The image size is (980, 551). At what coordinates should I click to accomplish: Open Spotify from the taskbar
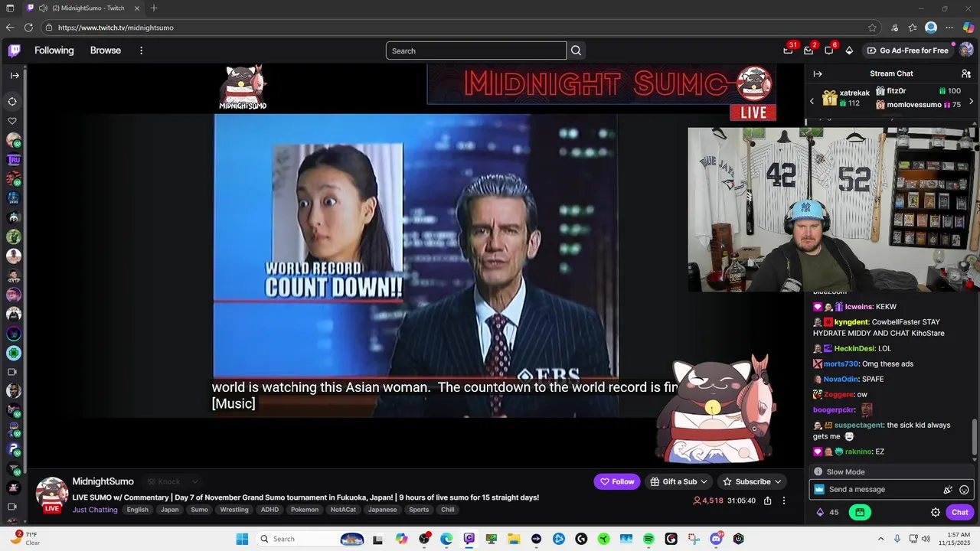point(648,539)
